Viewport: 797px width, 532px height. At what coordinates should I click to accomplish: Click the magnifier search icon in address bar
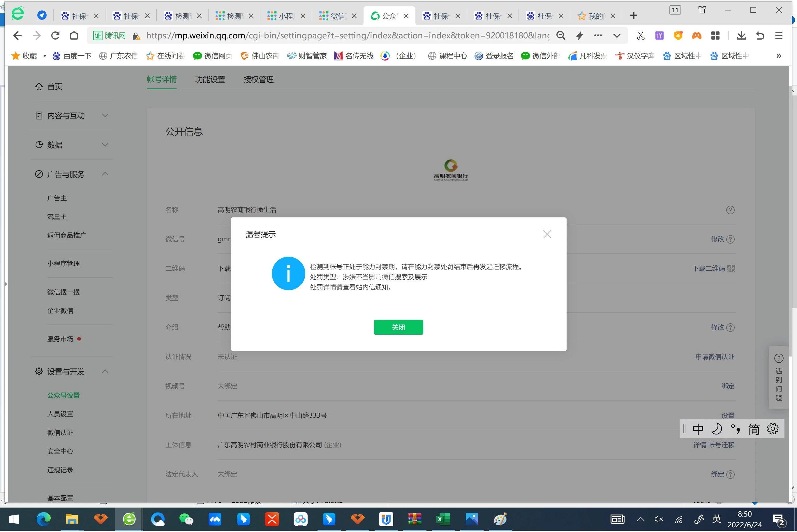[x=561, y=36]
